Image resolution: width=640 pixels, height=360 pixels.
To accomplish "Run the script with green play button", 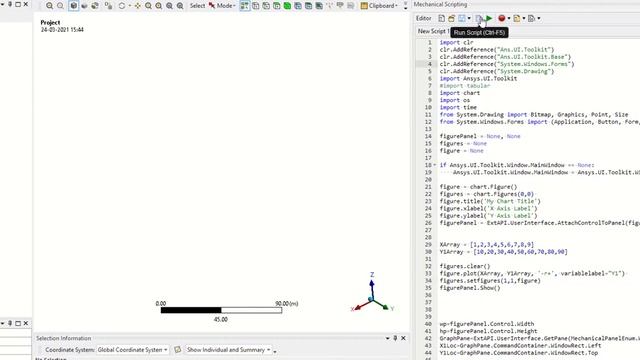I will 489,18.
